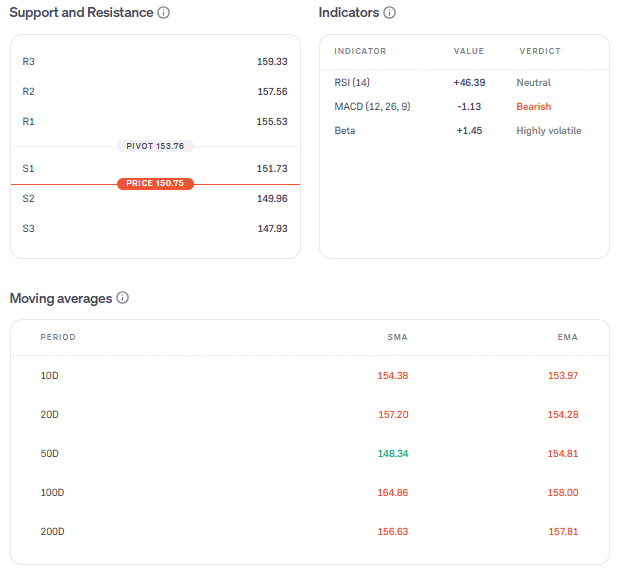
Task: Click the MACD (12, 26, 9) label
Action: tap(372, 107)
